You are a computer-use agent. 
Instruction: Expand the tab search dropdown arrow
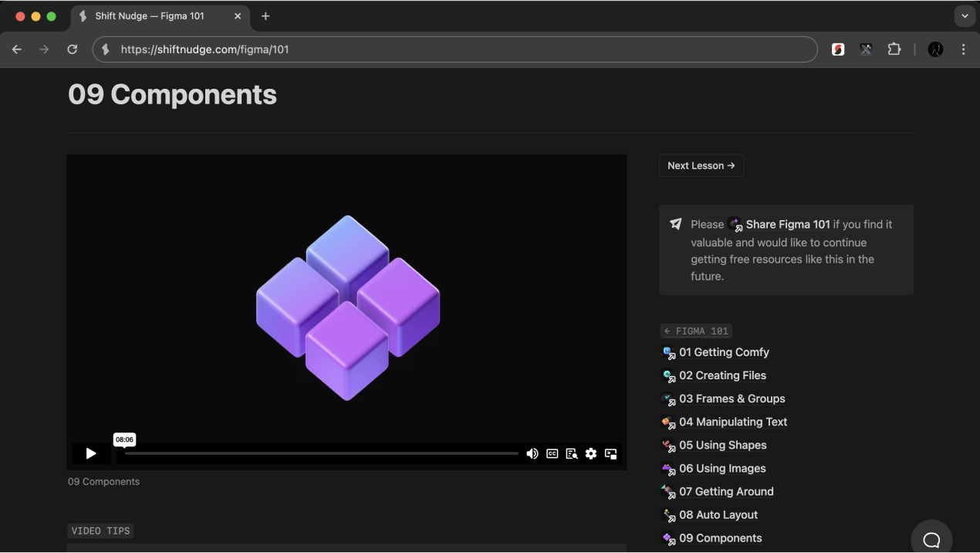(965, 16)
